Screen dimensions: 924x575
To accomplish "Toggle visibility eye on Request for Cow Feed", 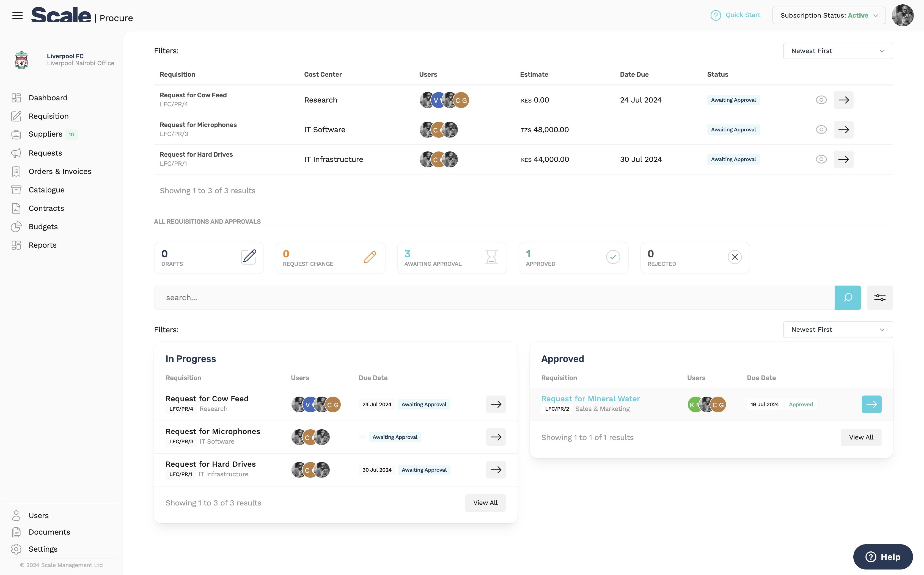I will [x=821, y=100].
